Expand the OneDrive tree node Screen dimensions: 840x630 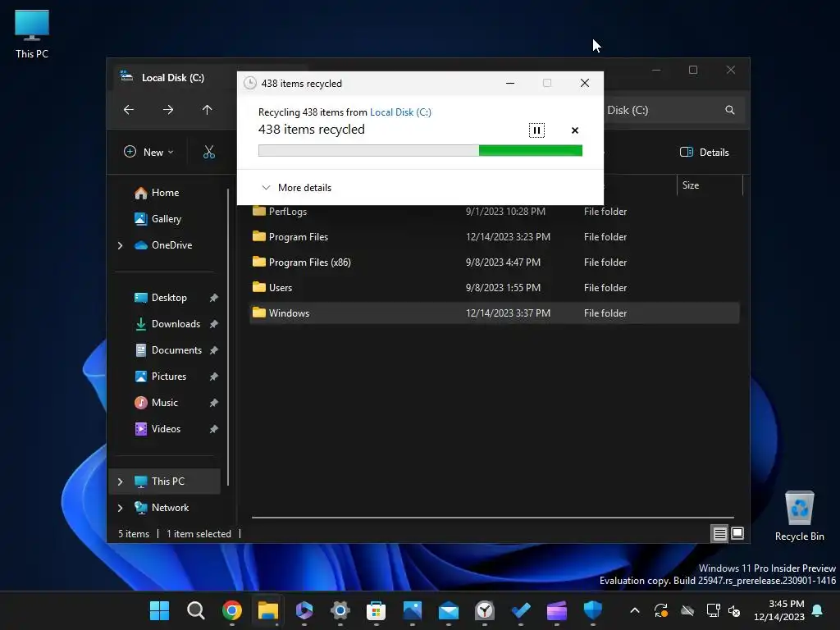(120, 245)
